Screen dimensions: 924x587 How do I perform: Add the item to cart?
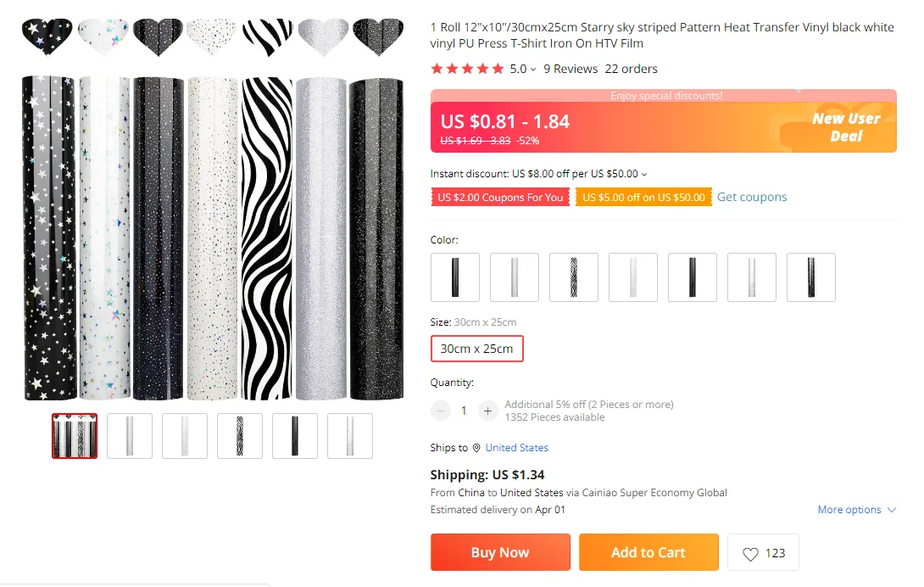(648, 552)
